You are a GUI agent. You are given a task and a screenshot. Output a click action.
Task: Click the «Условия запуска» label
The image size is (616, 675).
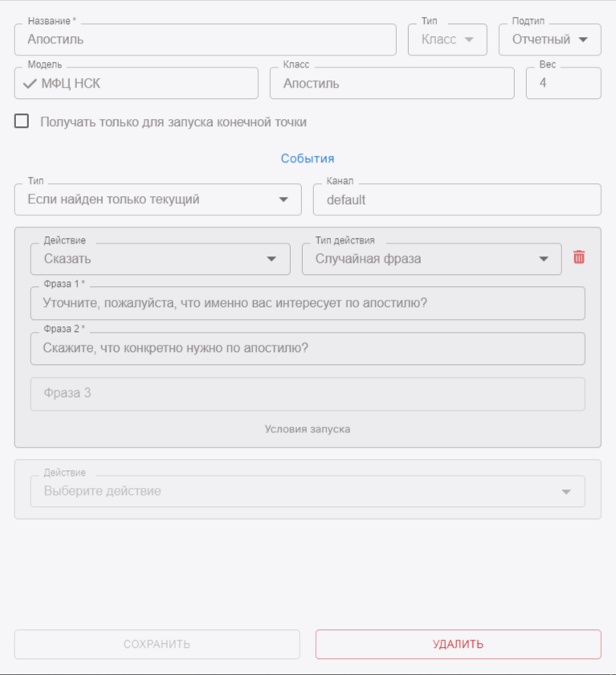pos(308,429)
